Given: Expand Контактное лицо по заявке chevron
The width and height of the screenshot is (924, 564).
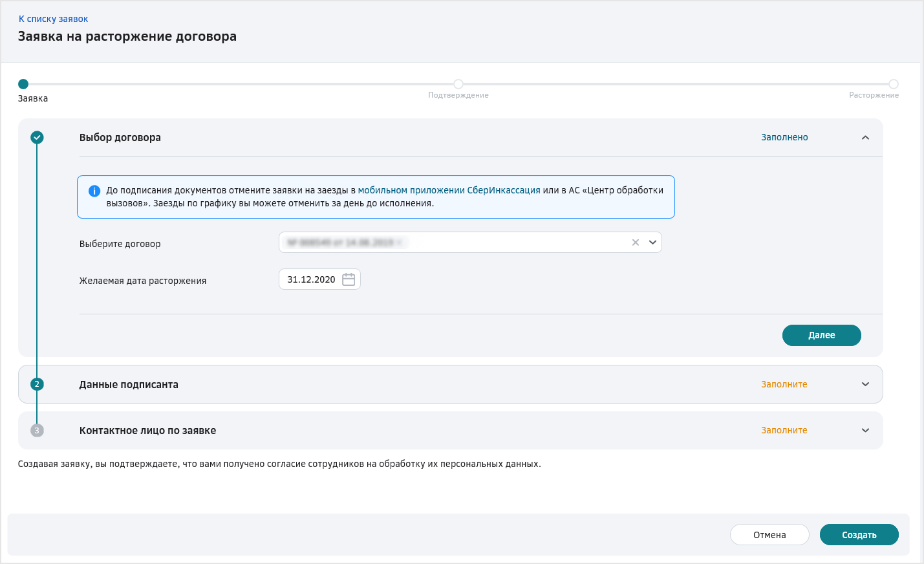Looking at the screenshot, I should [865, 430].
